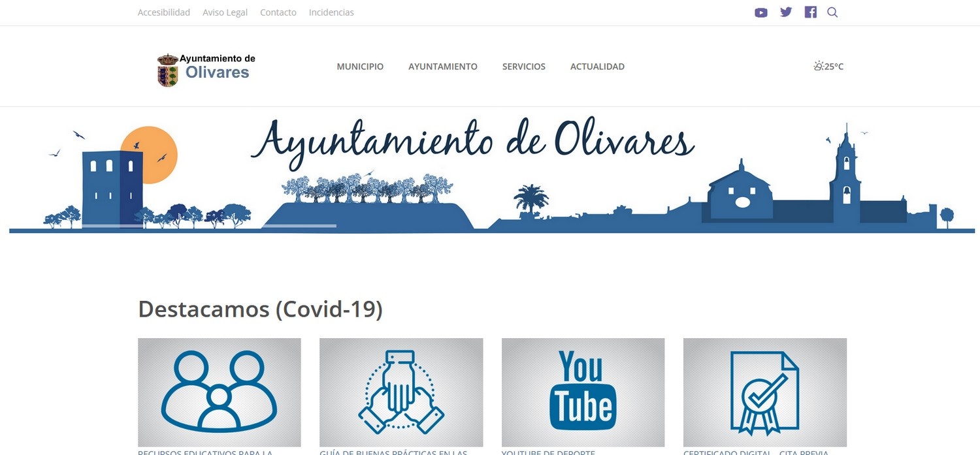Open the ACTUALIDAD dropdown menu

597,66
